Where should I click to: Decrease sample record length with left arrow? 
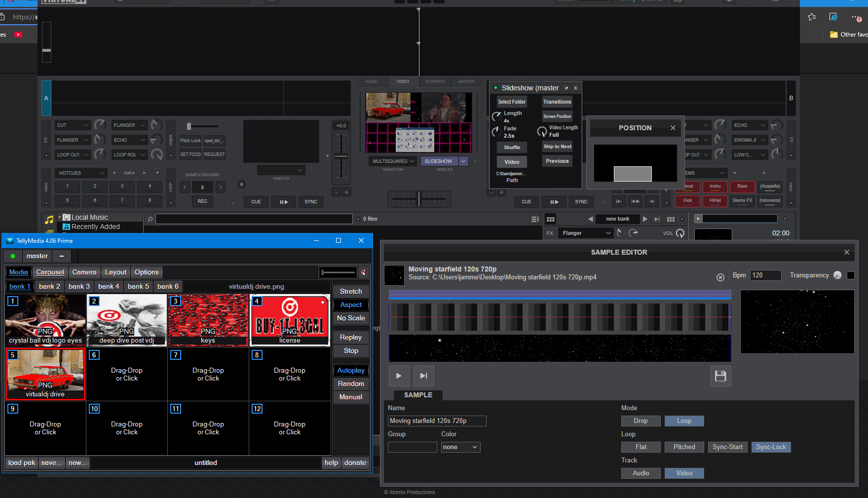point(185,187)
